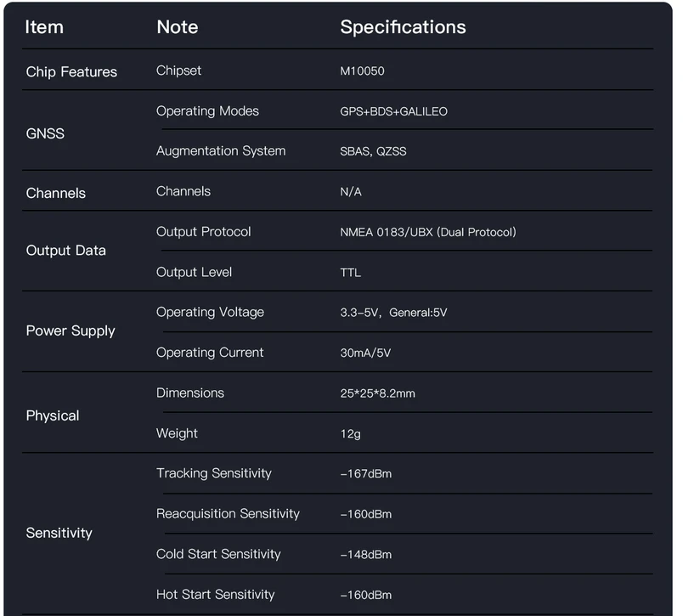Select the GPS+BDS+GALILEO operating modes text
Image resolution: width=683 pixels, height=616 pixels.
click(x=393, y=111)
